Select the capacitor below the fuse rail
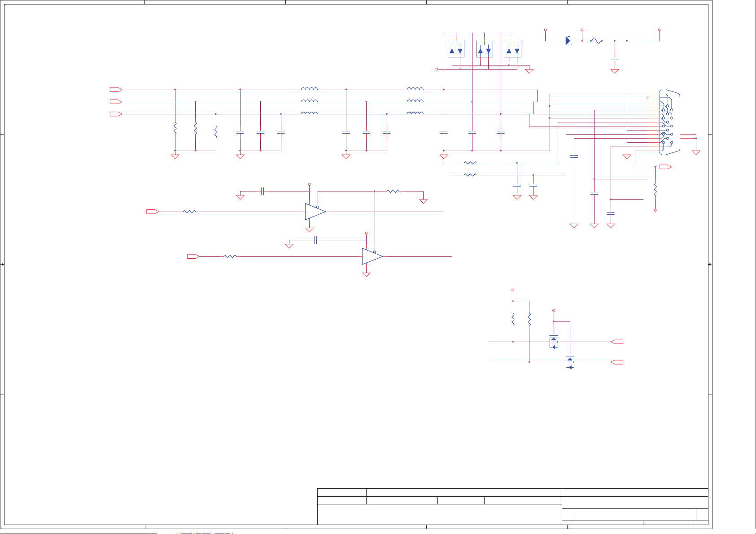 click(615, 59)
